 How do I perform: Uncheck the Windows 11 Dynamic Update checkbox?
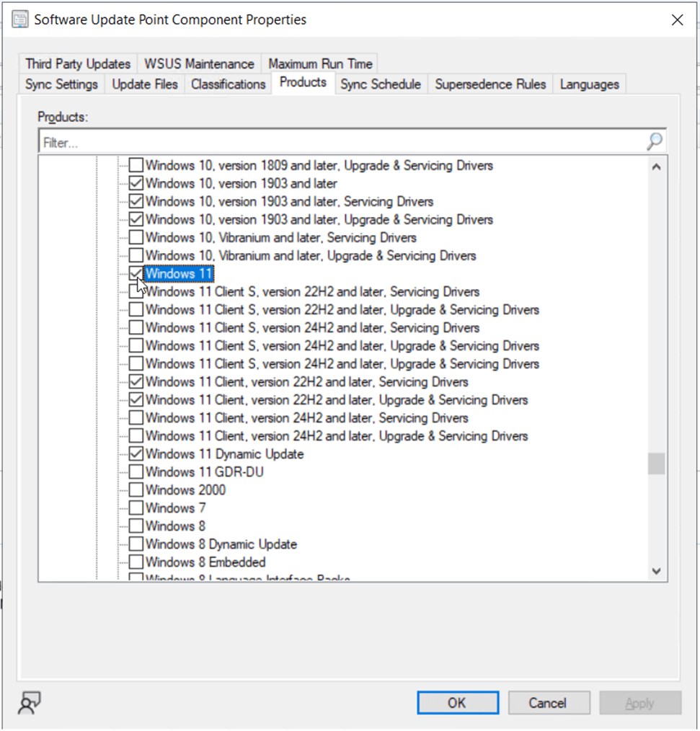[136, 454]
